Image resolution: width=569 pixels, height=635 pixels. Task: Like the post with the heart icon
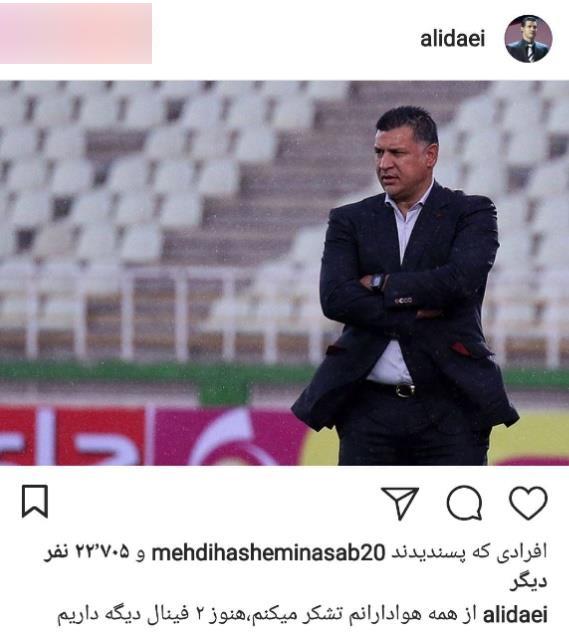[528, 503]
